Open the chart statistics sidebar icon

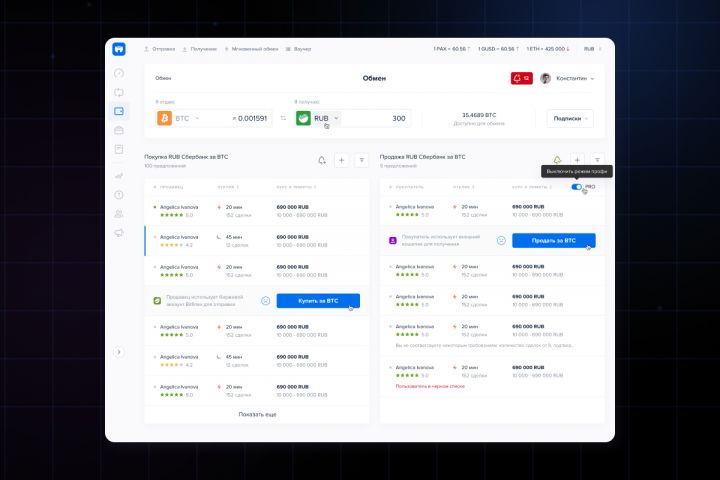(119, 175)
